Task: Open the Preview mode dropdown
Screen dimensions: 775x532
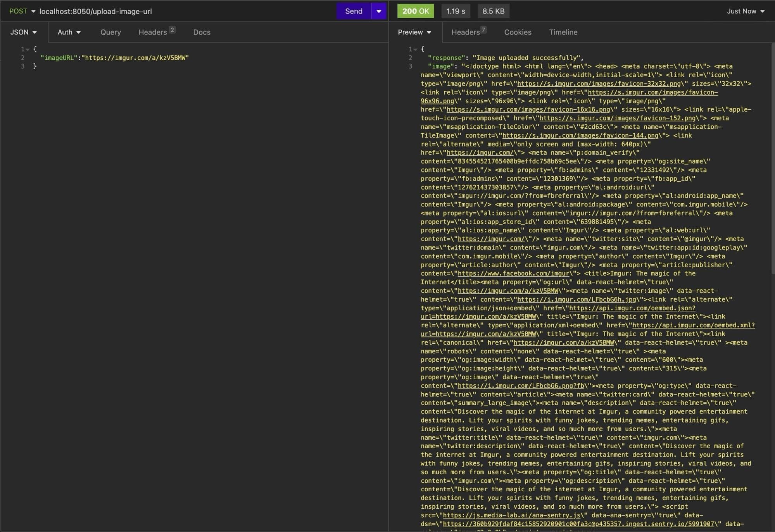Action: click(414, 32)
